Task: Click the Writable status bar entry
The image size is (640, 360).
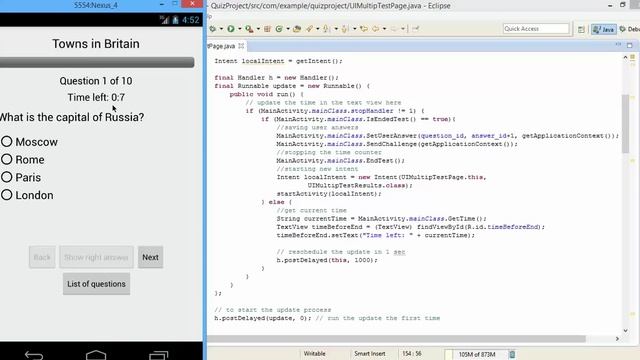Action: pos(314,354)
